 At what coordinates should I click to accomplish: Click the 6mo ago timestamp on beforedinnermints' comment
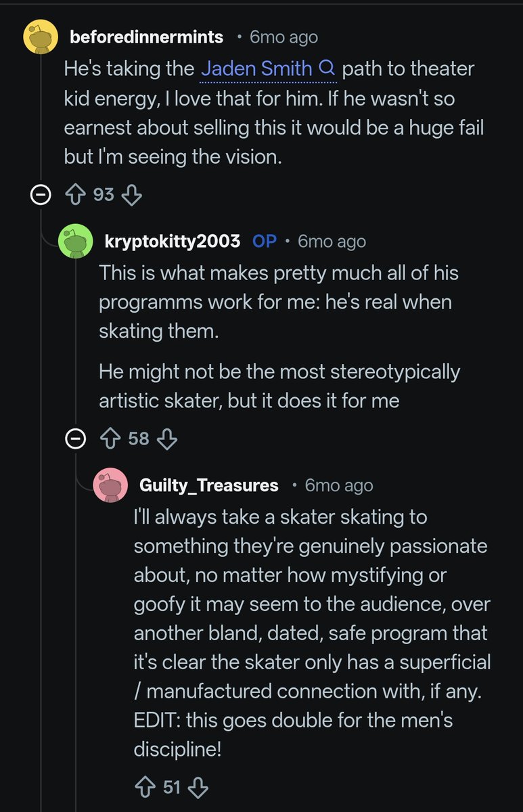point(283,37)
